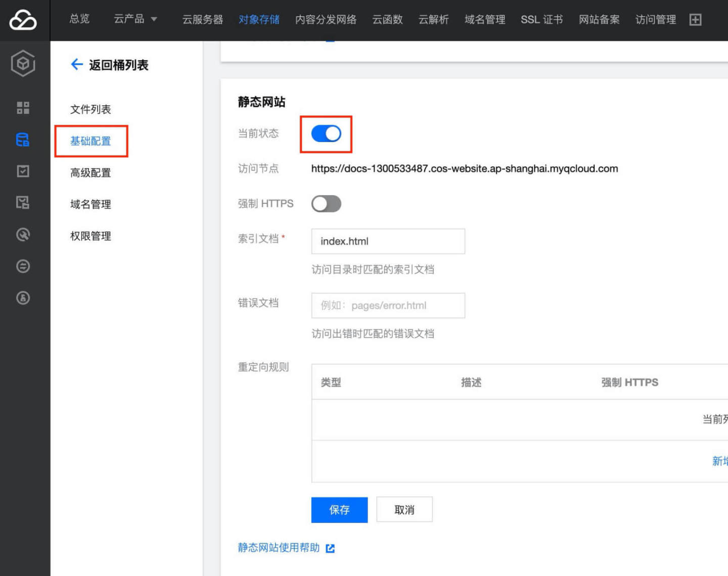The width and height of the screenshot is (728, 576).
Task: Click the lab flask experiment icon in sidebar
Action: pos(23,298)
